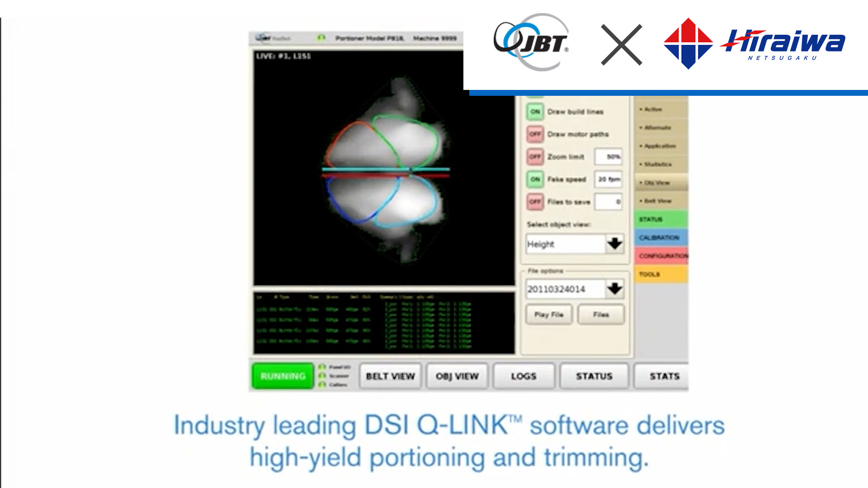Screen dimensions: 868x488
Task: Open the yellow TOOLS sidebar section
Action: pos(661,274)
